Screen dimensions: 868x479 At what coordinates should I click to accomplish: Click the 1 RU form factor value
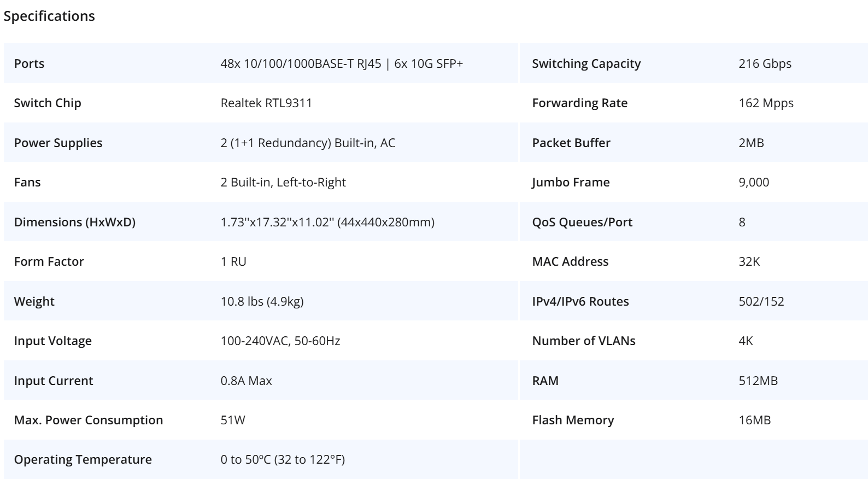[233, 261]
